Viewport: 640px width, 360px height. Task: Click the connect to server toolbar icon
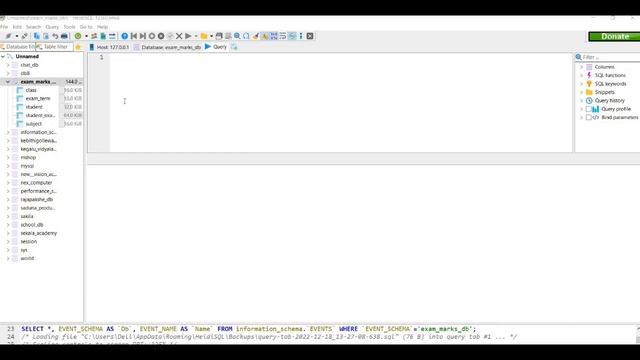pyautogui.click(x=8, y=36)
